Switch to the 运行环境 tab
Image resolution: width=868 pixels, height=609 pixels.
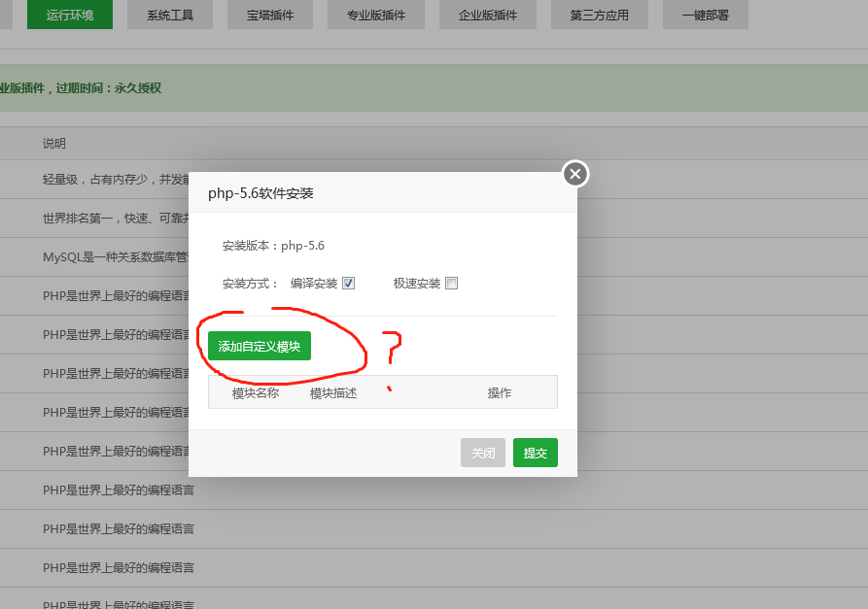(69, 15)
